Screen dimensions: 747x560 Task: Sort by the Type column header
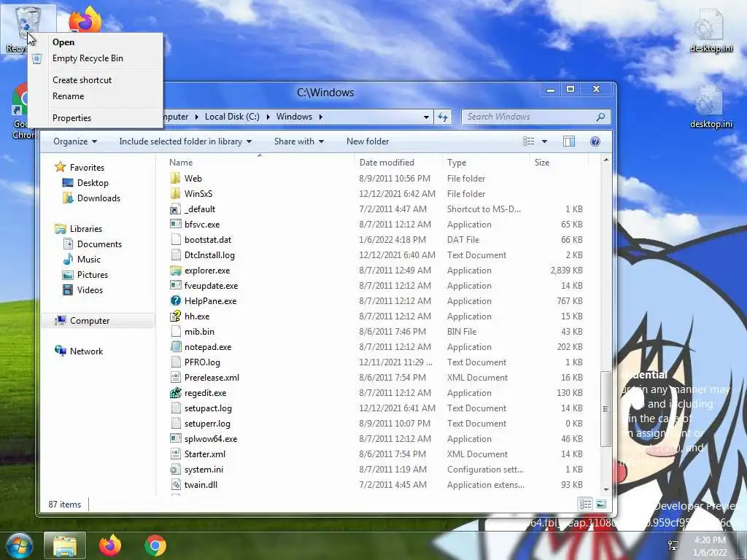tap(486, 163)
